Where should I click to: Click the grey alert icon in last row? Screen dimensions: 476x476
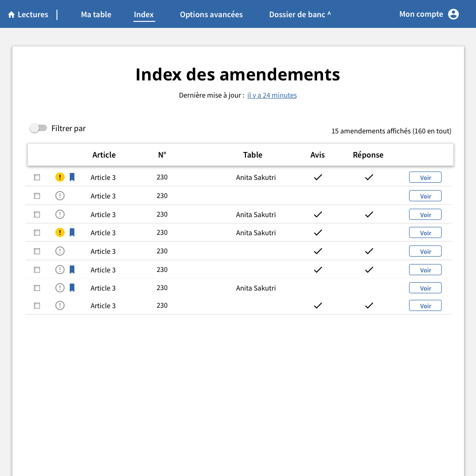[x=60, y=305]
